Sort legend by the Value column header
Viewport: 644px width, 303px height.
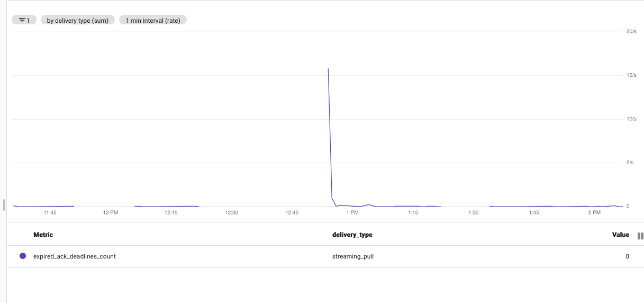(x=621, y=235)
